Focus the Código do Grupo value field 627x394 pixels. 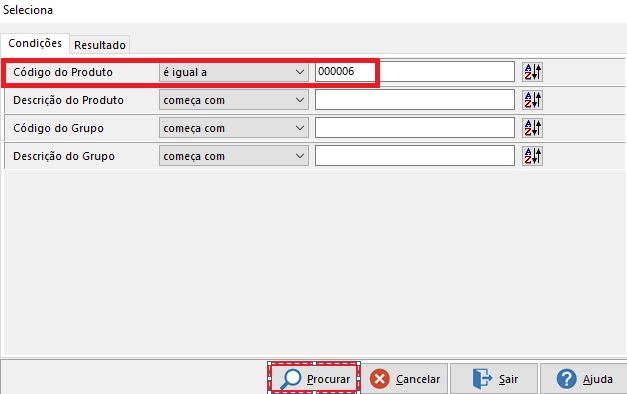pyautogui.click(x=415, y=128)
